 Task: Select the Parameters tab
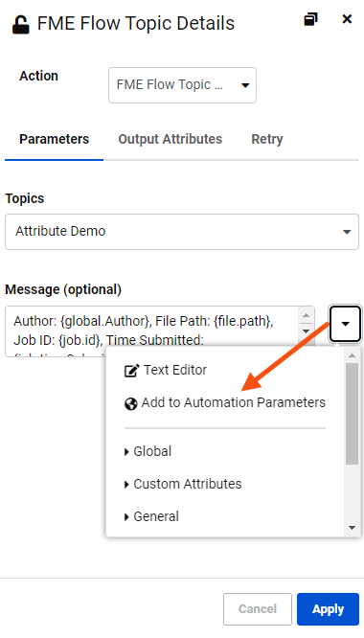point(54,139)
